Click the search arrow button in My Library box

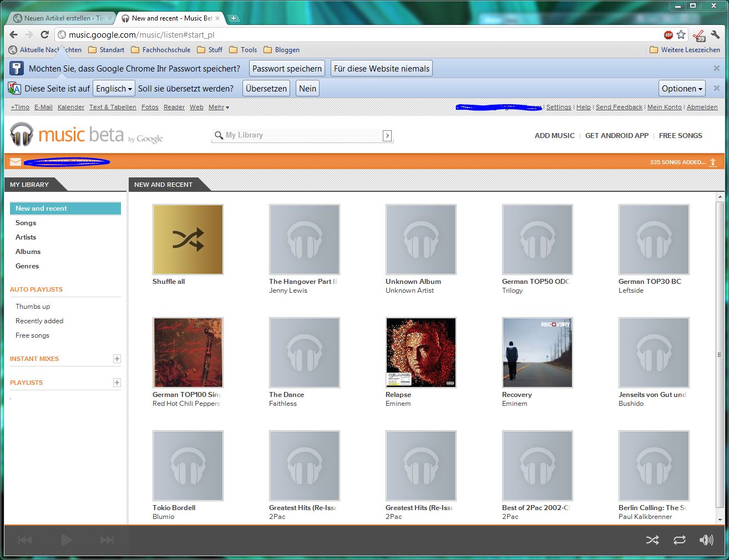tap(387, 135)
